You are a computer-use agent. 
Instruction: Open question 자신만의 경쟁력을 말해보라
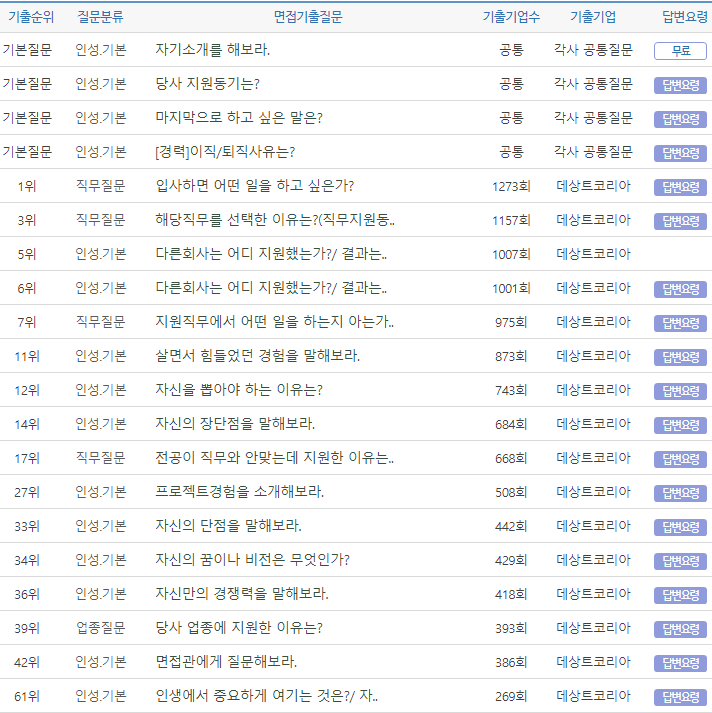242,594
